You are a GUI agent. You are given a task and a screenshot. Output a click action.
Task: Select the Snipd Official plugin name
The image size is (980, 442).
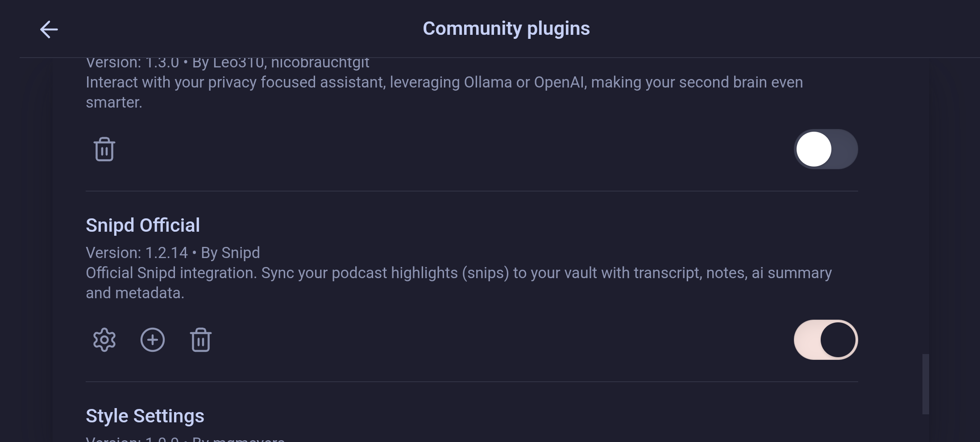pos(143,225)
